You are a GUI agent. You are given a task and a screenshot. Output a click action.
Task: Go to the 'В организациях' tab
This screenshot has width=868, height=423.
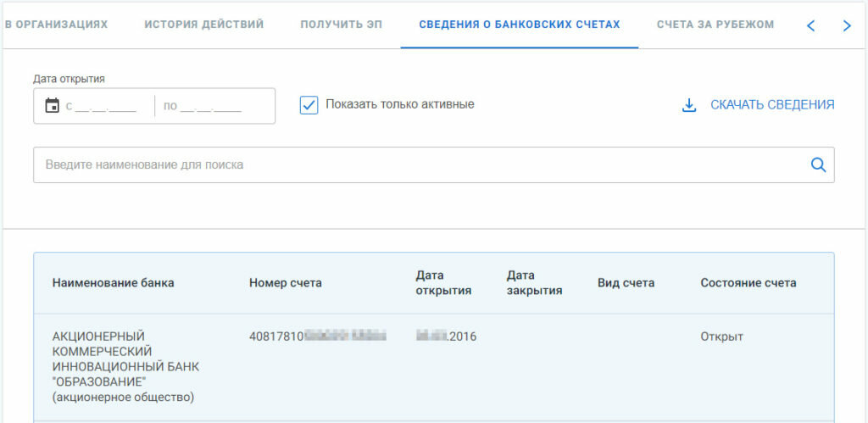[x=56, y=24]
